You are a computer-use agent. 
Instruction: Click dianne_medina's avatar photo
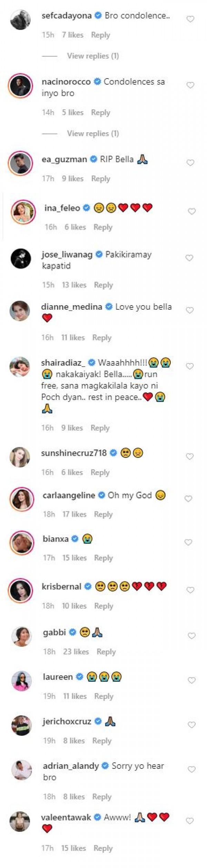coord(20,311)
